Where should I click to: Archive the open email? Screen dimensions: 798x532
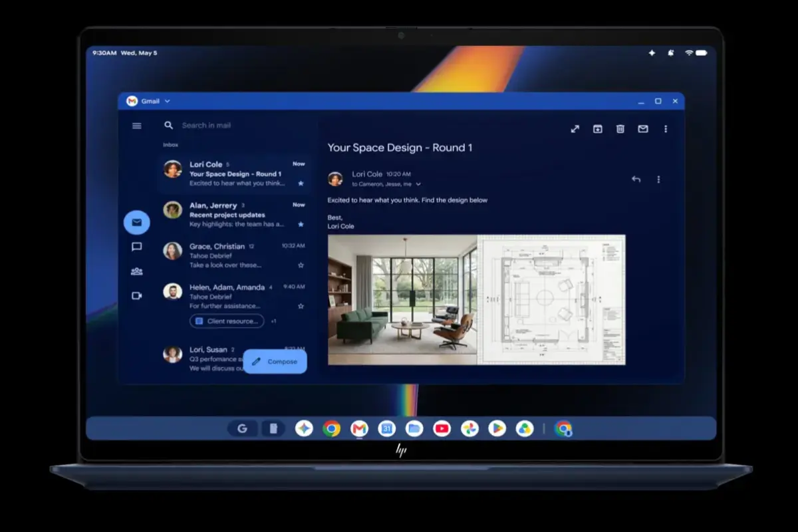(598, 129)
